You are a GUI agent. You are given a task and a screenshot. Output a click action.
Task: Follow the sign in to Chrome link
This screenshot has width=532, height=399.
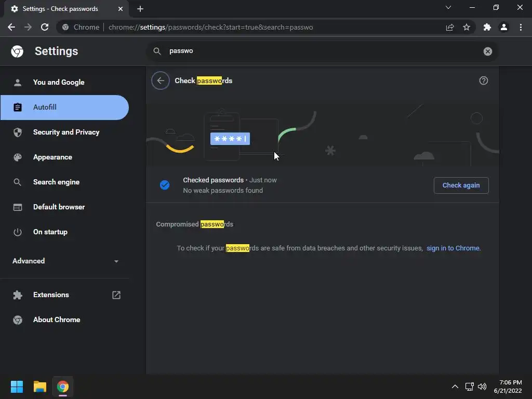tap(453, 248)
